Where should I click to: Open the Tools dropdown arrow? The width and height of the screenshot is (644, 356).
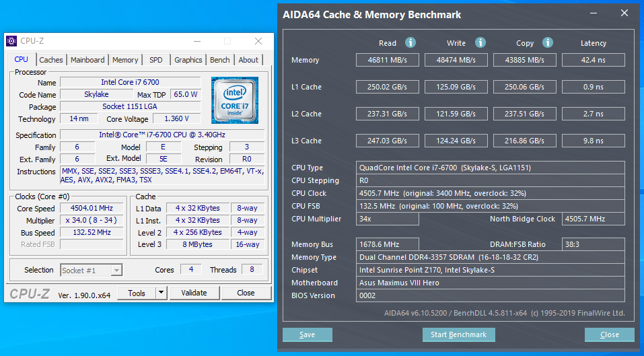pyautogui.click(x=162, y=293)
